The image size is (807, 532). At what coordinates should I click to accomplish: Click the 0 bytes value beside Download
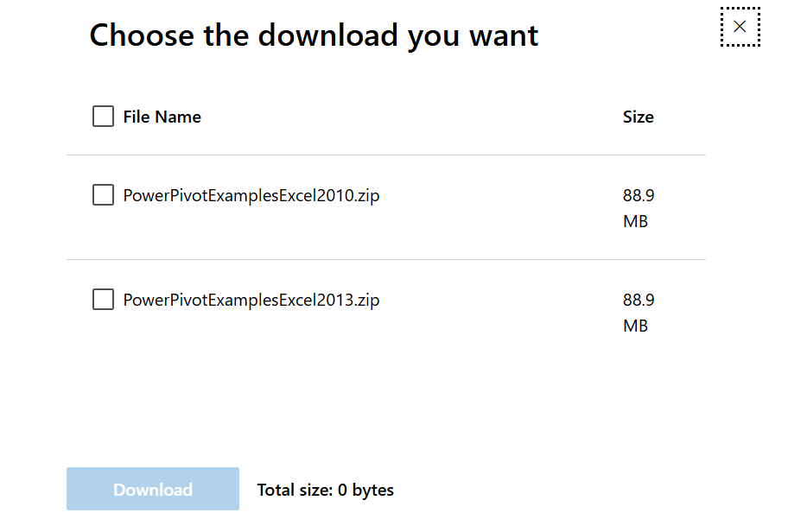click(365, 490)
